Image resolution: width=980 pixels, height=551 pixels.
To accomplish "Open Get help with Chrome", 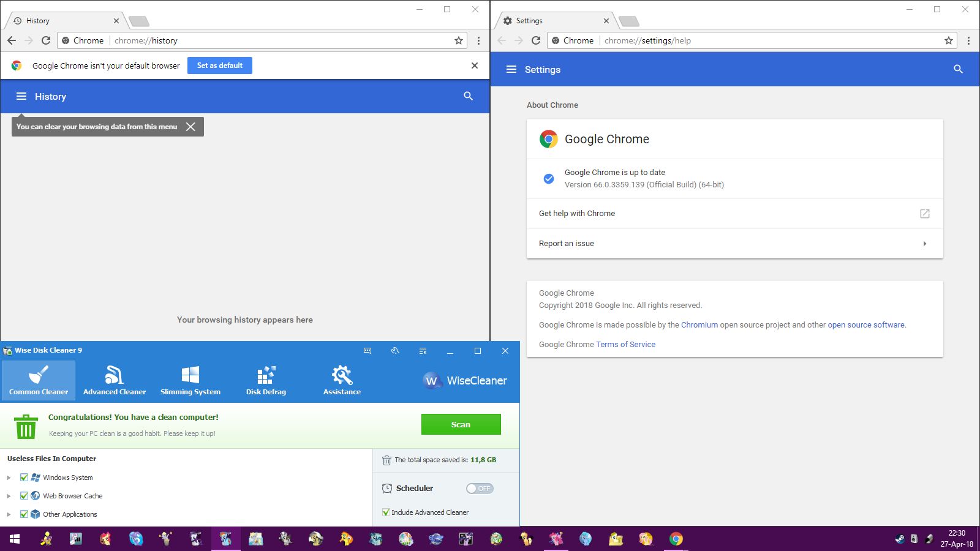I will coord(735,214).
